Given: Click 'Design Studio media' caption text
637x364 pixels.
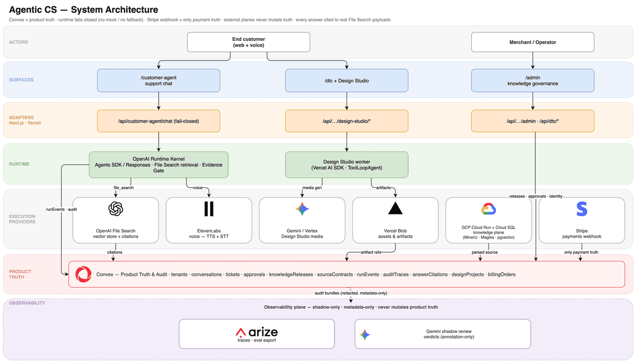Looking at the screenshot, I should click(x=303, y=237).
